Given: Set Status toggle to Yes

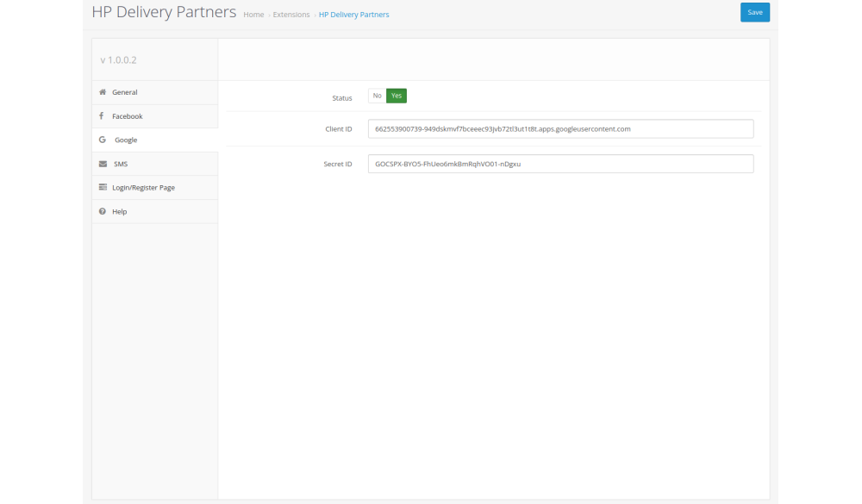Looking at the screenshot, I should pyautogui.click(x=397, y=96).
